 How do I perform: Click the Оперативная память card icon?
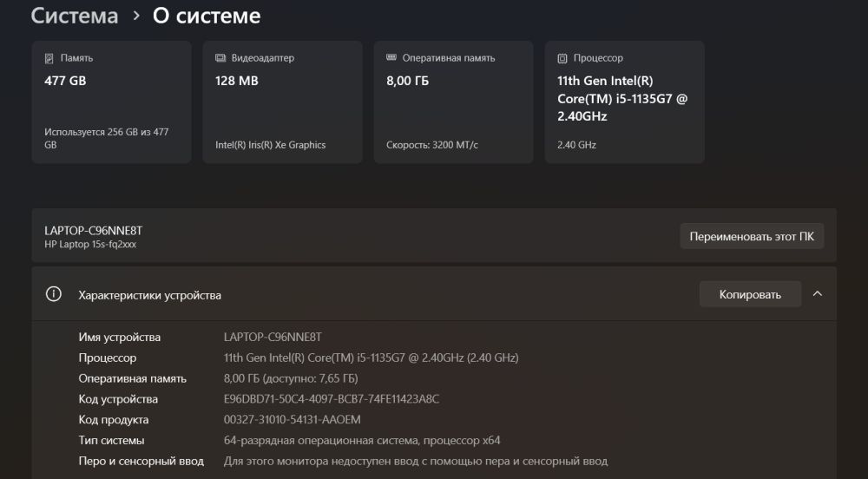[391, 58]
